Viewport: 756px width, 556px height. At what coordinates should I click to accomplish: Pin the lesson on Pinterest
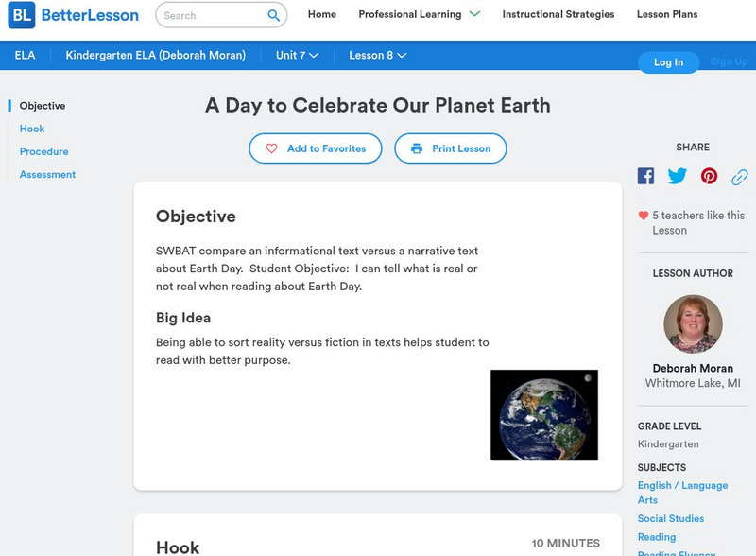[x=709, y=176]
